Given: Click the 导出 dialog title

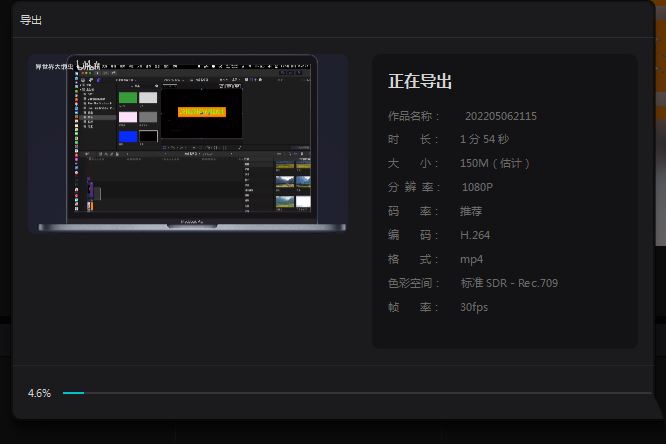Looking at the screenshot, I should (31, 19).
